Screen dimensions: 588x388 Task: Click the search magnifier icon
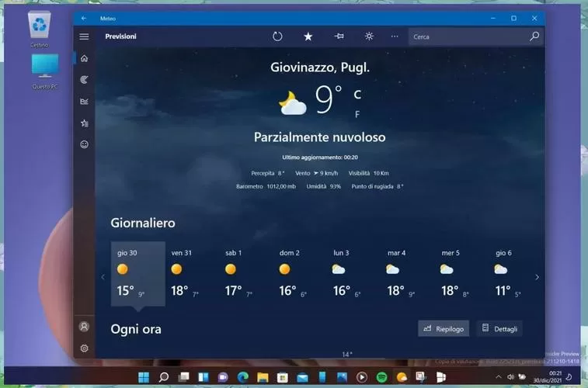tap(534, 36)
